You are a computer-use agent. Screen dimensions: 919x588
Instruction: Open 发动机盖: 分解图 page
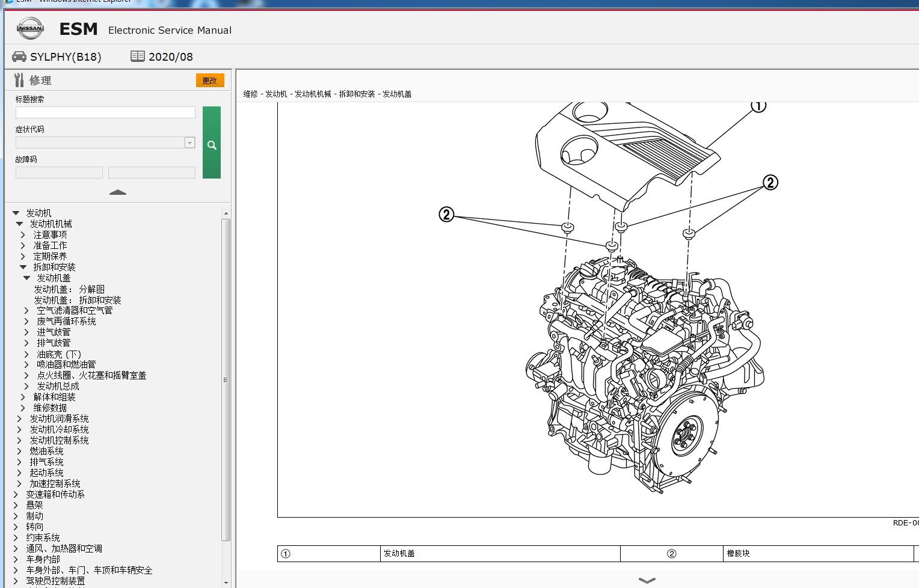click(69, 289)
